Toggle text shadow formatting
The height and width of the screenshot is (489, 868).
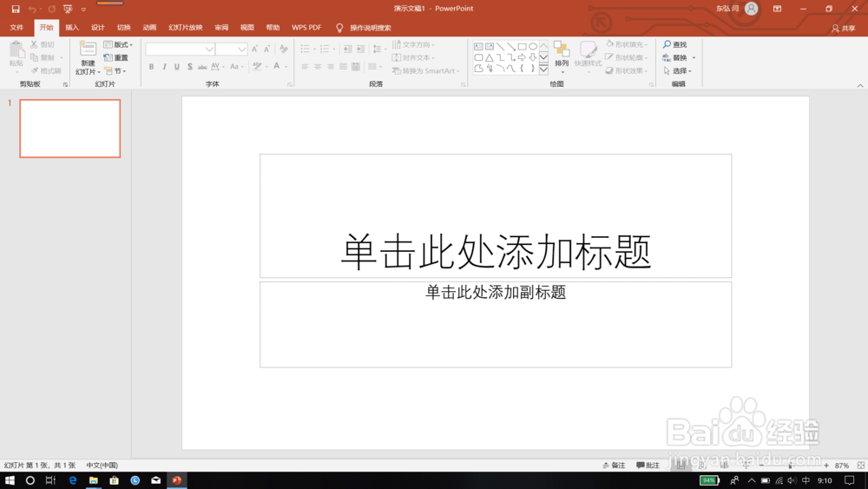pyautogui.click(x=190, y=67)
